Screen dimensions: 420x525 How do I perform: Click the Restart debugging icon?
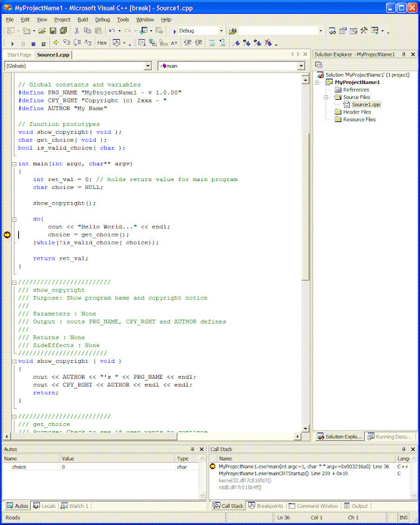[x=43, y=44]
